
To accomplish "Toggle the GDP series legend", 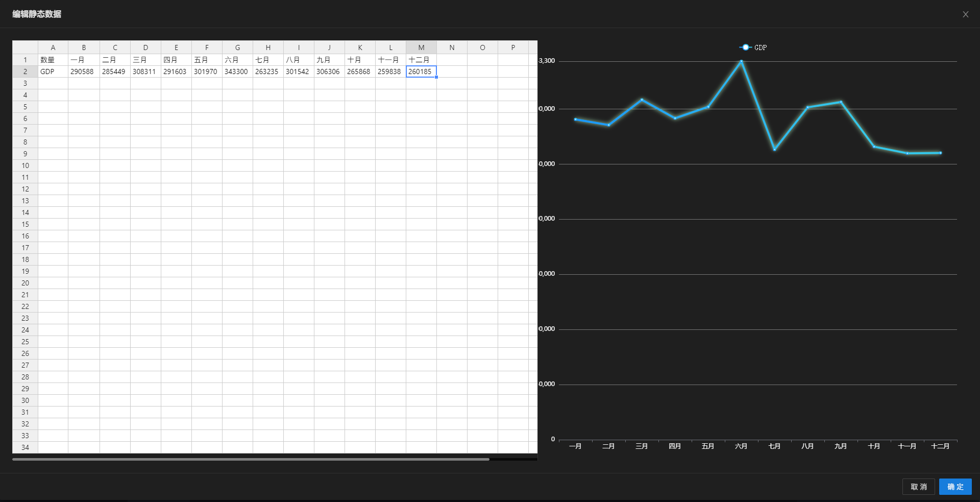I will pyautogui.click(x=753, y=47).
